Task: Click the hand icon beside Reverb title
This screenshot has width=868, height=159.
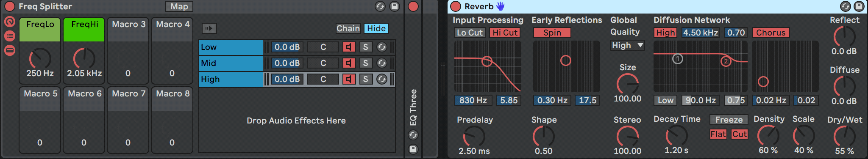Action: 501,6
